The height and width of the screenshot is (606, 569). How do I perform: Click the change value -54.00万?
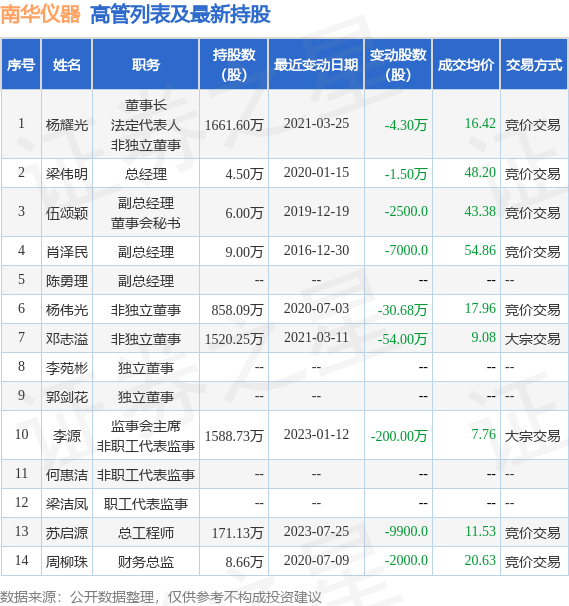402,339
